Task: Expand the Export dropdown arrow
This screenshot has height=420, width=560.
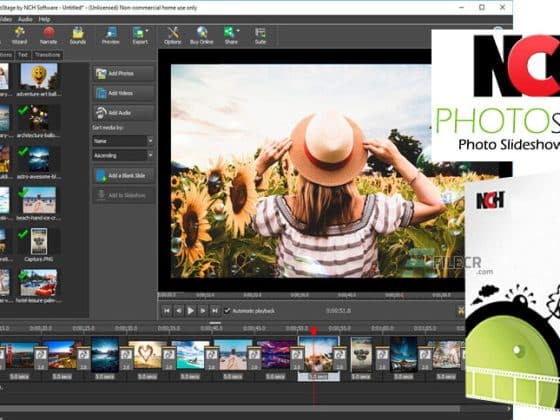Action: [147, 31]
